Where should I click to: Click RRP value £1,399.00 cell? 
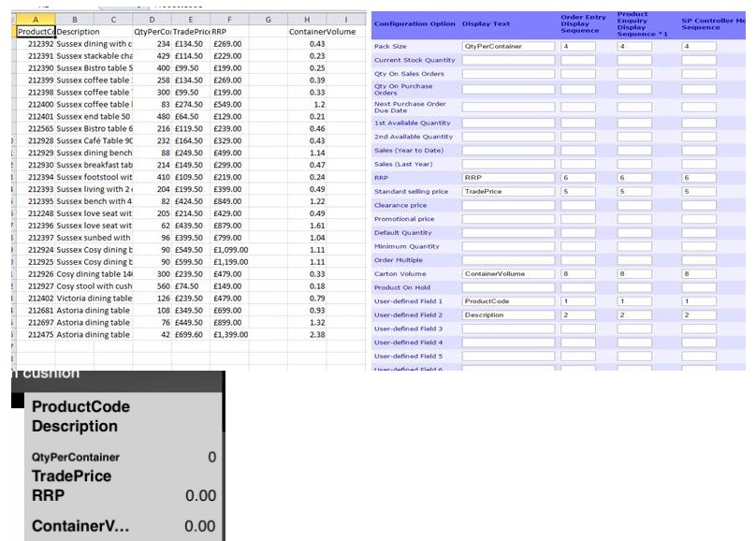tap(229, 335)
